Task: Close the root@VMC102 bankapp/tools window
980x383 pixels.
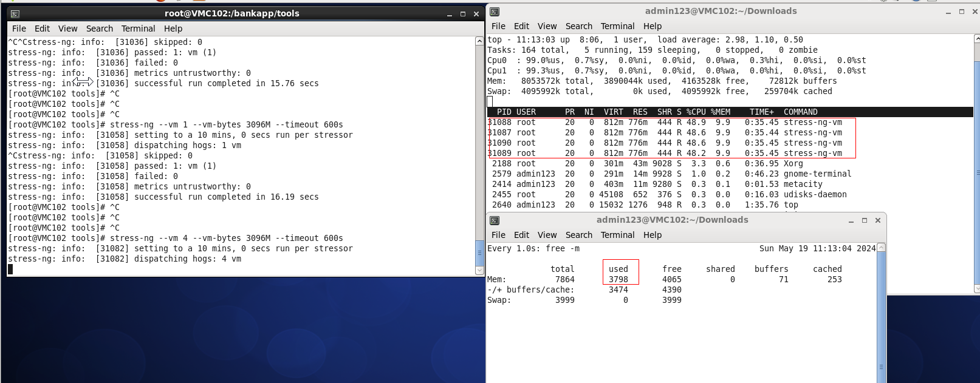Action: (x=476, y=14)
